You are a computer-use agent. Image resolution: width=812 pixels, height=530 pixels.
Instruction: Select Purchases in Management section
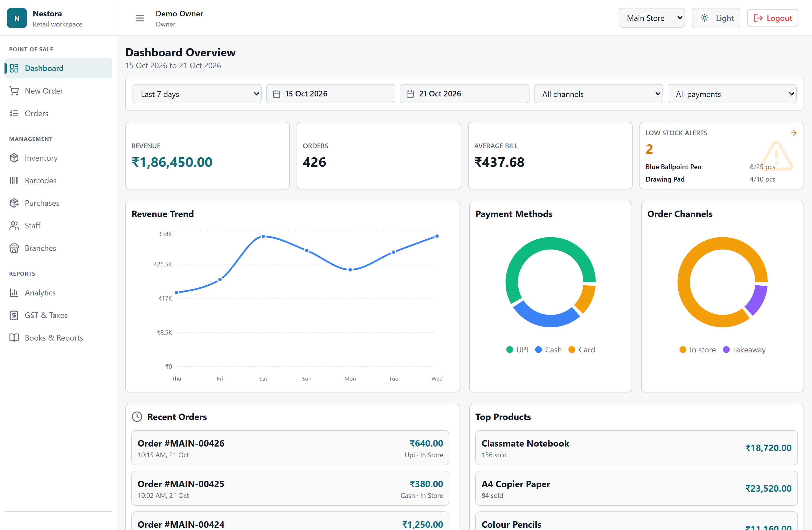coord(58,203)
